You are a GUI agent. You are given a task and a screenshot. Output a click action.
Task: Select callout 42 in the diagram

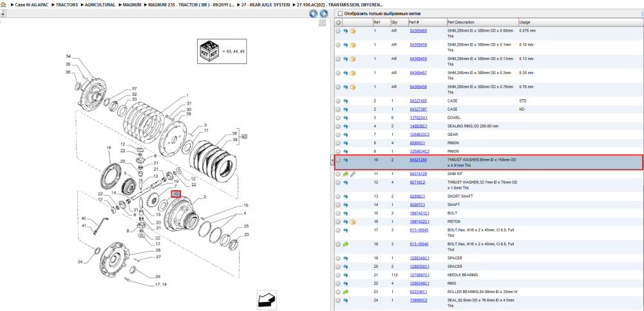click(245, 137)
